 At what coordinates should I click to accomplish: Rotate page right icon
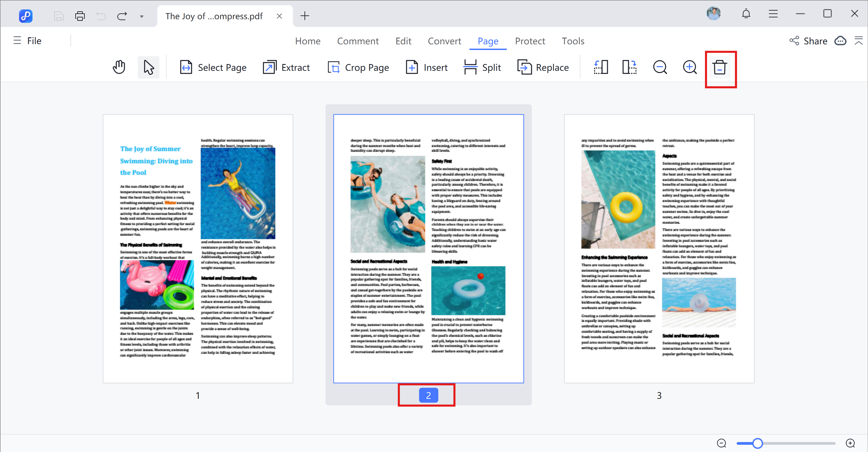[x=629, y=67]
